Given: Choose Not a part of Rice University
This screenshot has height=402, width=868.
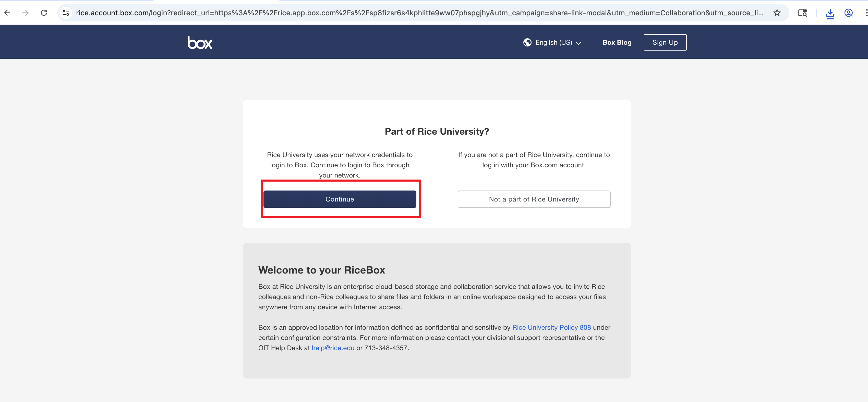Looking at the screenshot, I should coord(534,199).
